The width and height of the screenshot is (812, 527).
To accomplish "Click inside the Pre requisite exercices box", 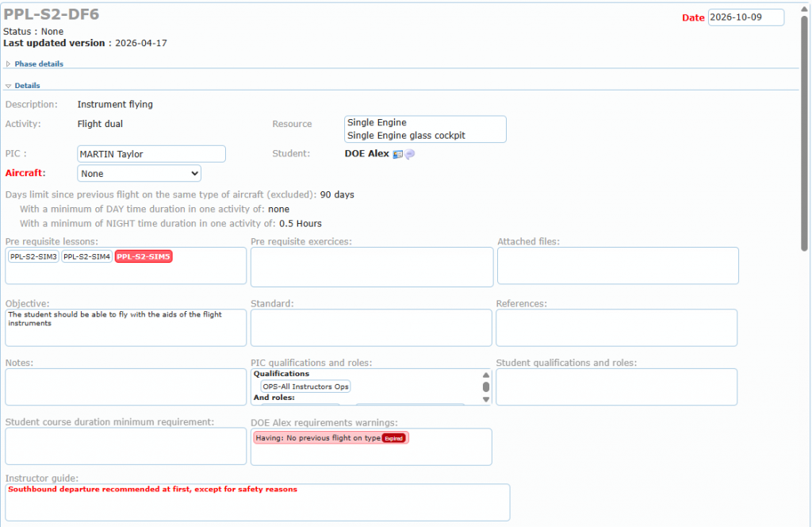I will pos(372,267).
